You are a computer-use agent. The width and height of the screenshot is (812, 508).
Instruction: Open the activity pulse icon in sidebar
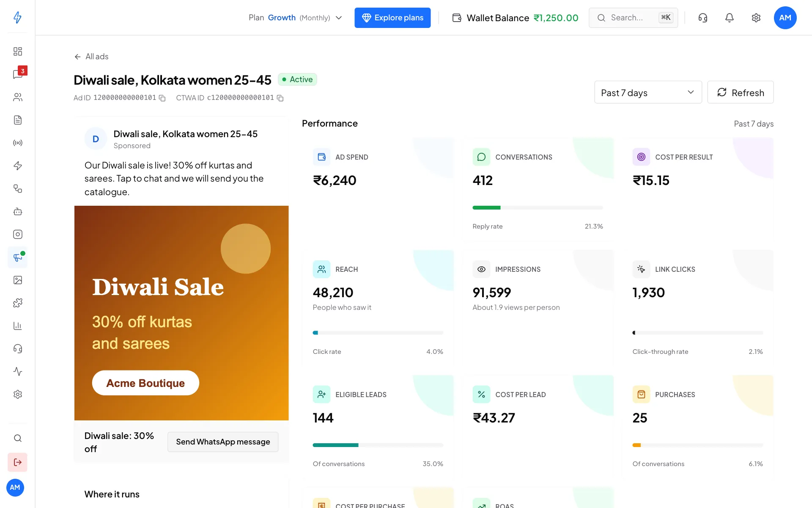click(17, 371)
